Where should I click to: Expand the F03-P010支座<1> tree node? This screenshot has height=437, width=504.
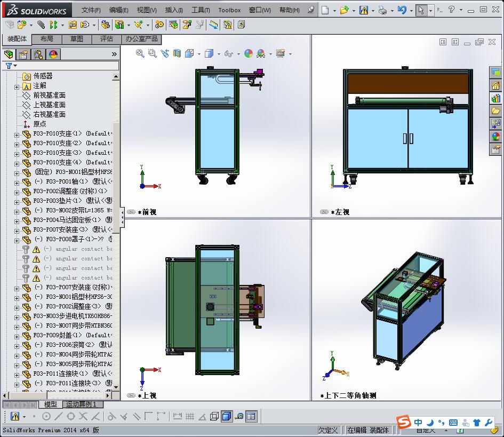17,135
